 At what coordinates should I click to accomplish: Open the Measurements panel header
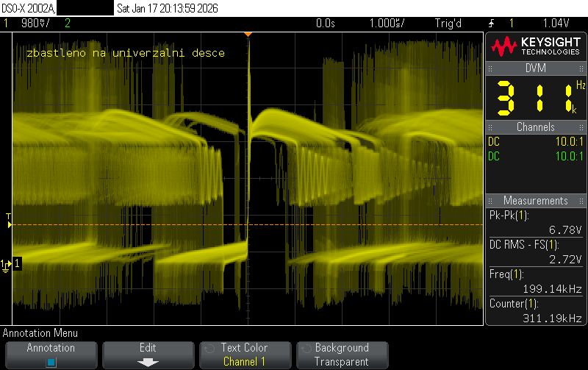(x=535, y=201)
